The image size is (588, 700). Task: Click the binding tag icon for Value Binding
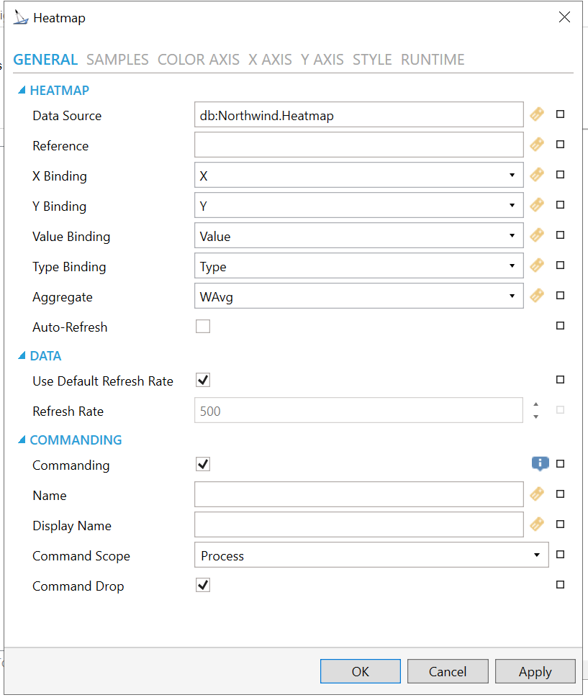point(536,235)
